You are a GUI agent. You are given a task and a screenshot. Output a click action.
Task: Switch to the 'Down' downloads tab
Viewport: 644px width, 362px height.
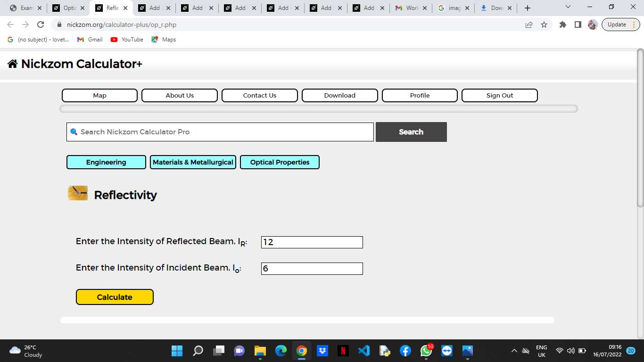(496, 8)
